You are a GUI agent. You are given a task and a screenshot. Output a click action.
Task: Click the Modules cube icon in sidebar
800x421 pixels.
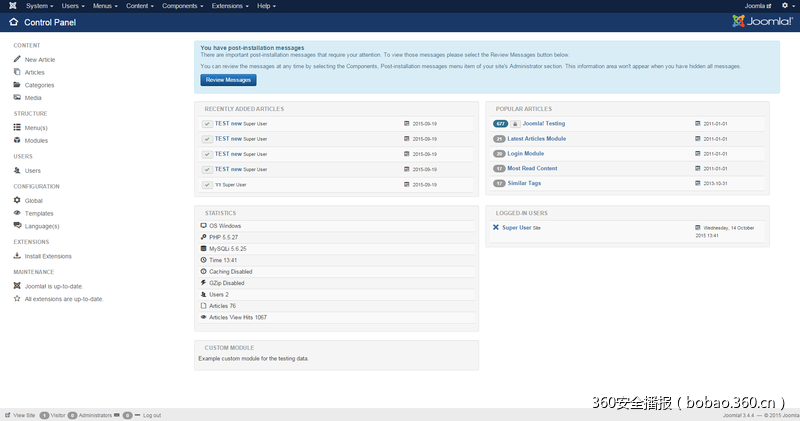click(17, 140)
